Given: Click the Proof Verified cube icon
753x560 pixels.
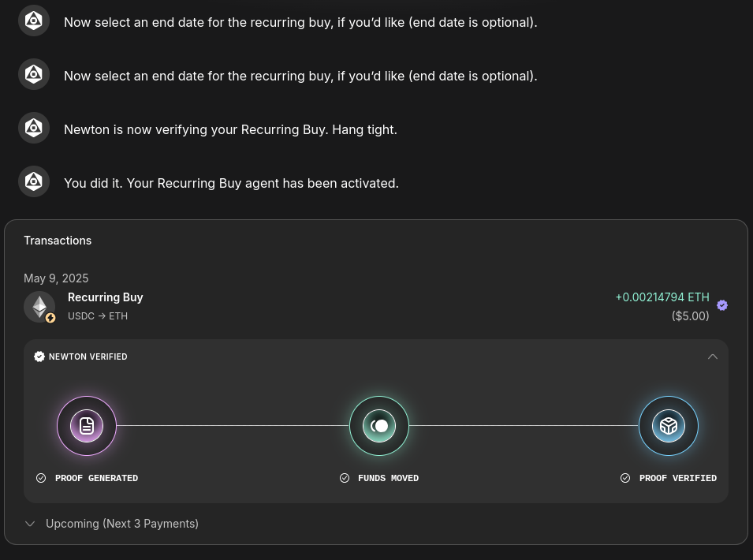Looking at the screenshot, I should coord(668,425).
